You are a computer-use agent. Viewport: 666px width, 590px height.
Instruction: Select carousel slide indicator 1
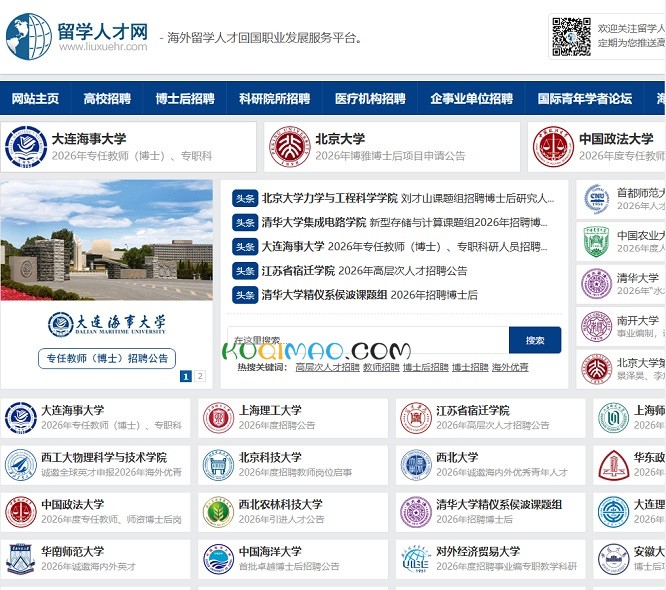coord(186,376)
